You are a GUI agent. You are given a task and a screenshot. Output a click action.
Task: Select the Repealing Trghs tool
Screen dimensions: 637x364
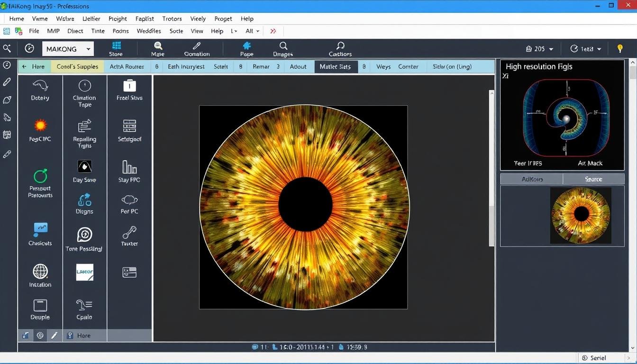84,126
